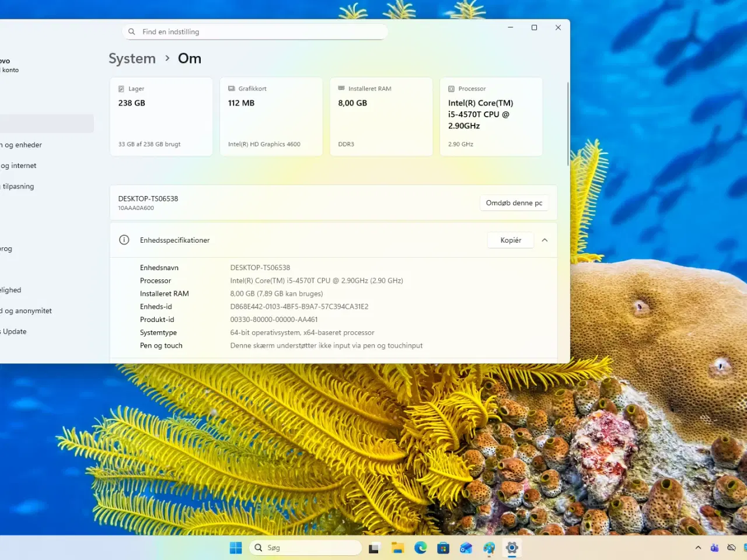The image size is (747, 560).
Task: Open File Explorer from the taskbar
Action: point(397,548)
